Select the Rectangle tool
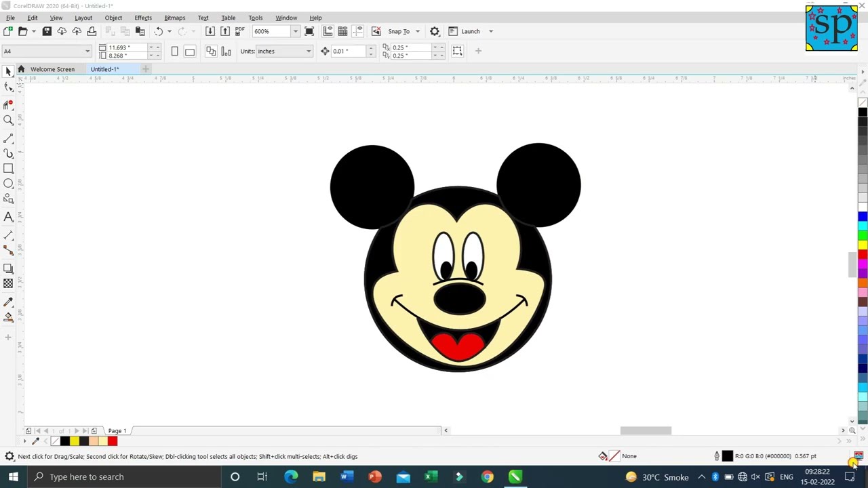The image size is (868, 488). (x=8, y=169)
